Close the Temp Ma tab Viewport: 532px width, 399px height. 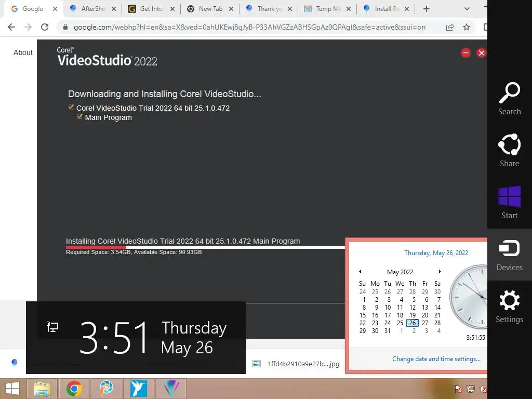click(349, 9)
